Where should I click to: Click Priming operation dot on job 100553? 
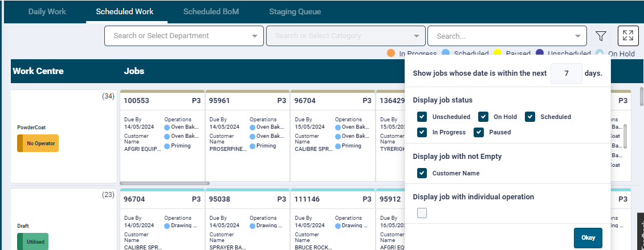[x=168, y=146]
